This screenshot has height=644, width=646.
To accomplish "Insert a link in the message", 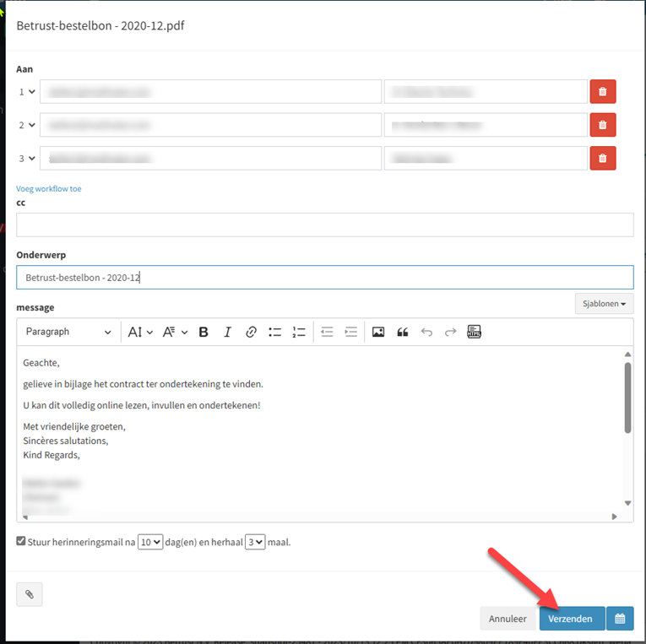I will tap(251, 332).
